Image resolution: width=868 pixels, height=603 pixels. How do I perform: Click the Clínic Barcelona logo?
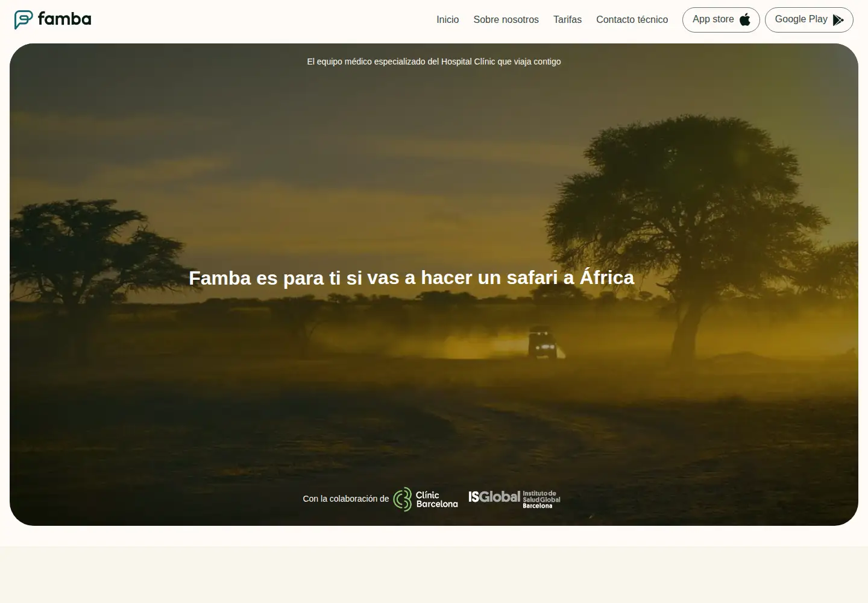pos(426,499)
